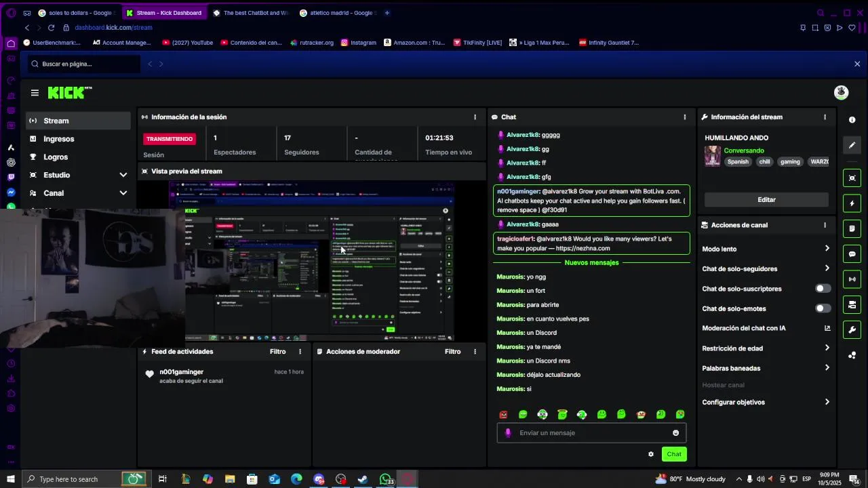Open the hamburger menu beside Kick logo

[35, 93]
